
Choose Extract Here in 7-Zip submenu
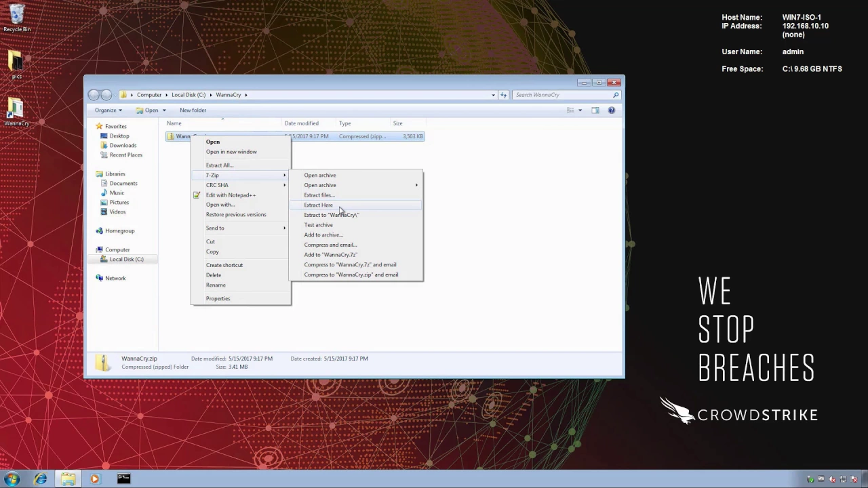(x=355, y=205)
